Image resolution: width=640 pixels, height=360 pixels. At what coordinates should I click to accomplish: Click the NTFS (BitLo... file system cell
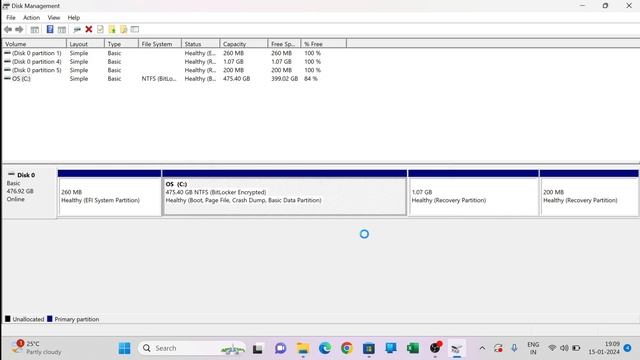click(159, 78)
